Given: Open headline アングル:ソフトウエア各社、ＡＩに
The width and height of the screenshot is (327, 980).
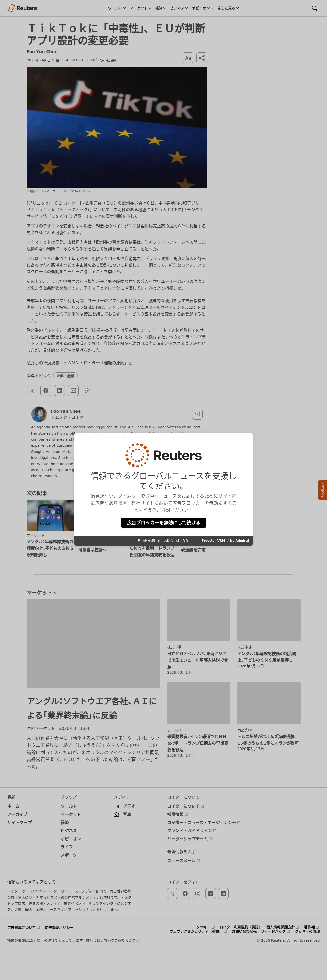Looking at the screenshot, I should tap(92, 708).
